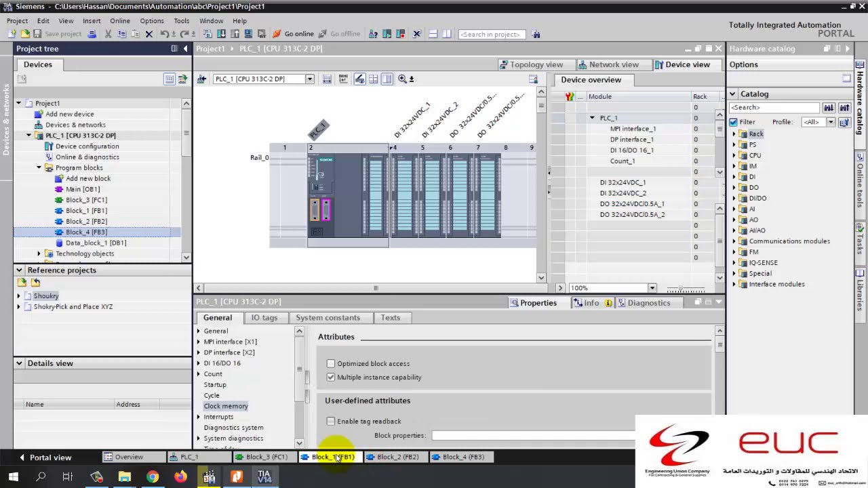This screenshot has width=868, height=488.
Task: Click the Zoom magnifier icon in device view
Action: tap(403, 79)
